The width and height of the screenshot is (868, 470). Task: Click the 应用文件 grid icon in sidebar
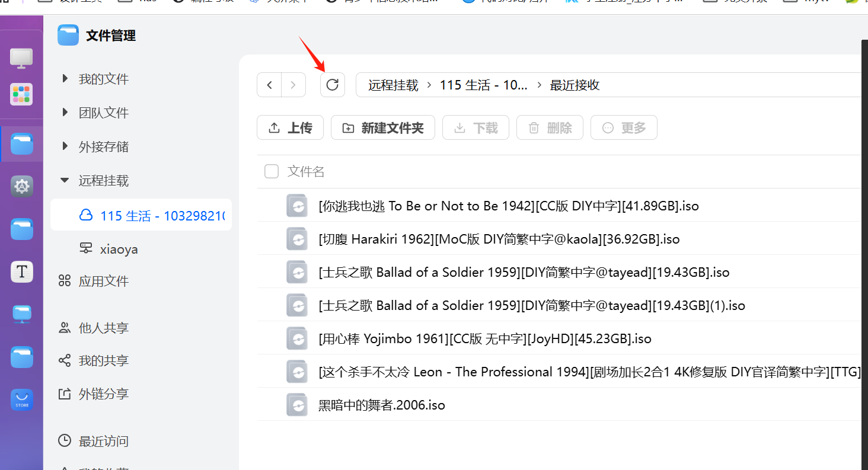point(65,281)
